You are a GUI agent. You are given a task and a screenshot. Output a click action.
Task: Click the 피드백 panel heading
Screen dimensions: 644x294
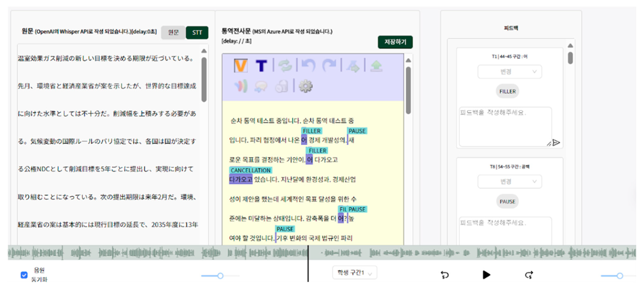pyautogui.click(x=511, y=28)
